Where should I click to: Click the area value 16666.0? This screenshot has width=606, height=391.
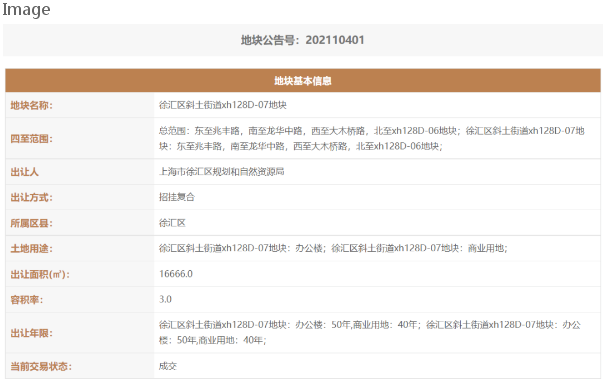click(176, 274)
